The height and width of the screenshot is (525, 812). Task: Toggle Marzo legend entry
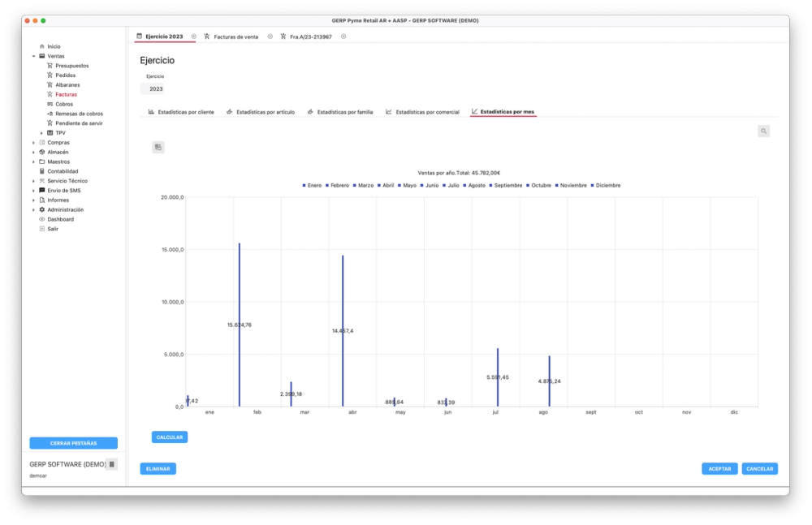click(364, 185)
